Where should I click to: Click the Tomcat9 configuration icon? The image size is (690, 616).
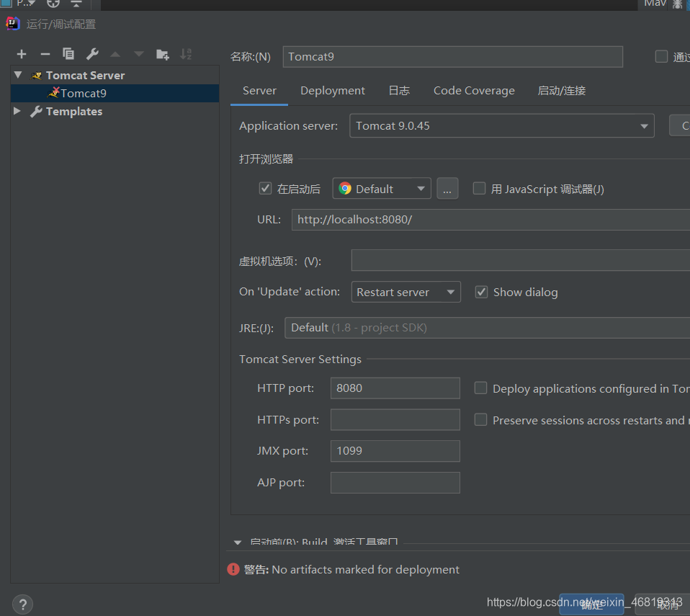[54, 92]
